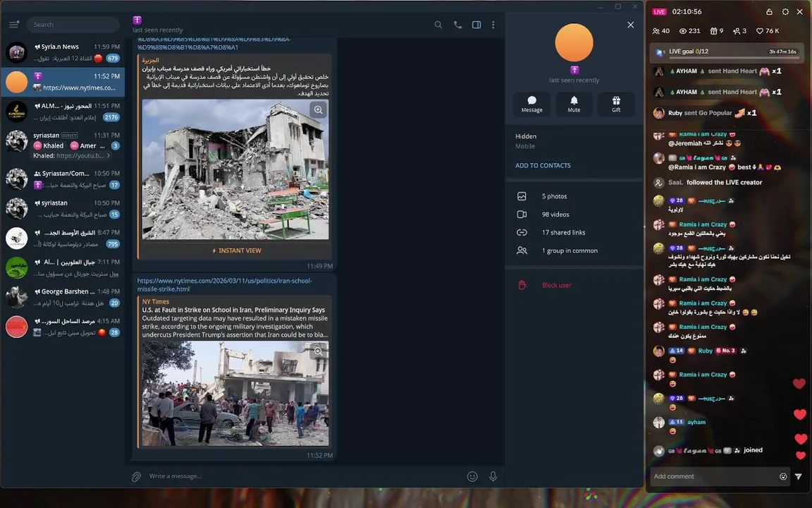Toggle the right info sidebar panel
The image size is (812, 508).
476,25
